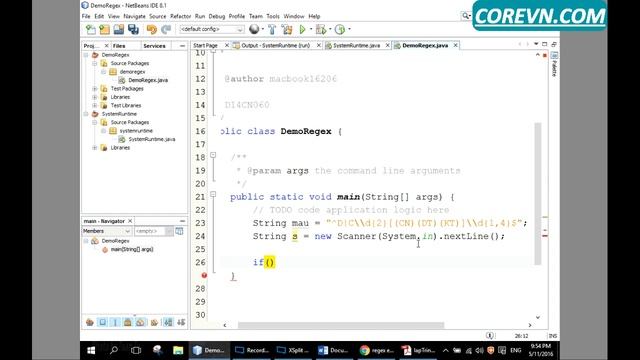Toggle Show Inherited Members in Navigator
640x360 pixels.
90,322
